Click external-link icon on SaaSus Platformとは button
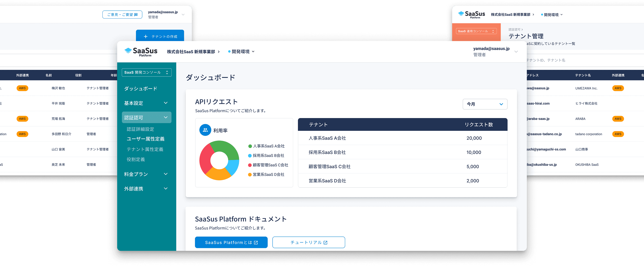The image size is (644, 266). click(x=256, y=243)
